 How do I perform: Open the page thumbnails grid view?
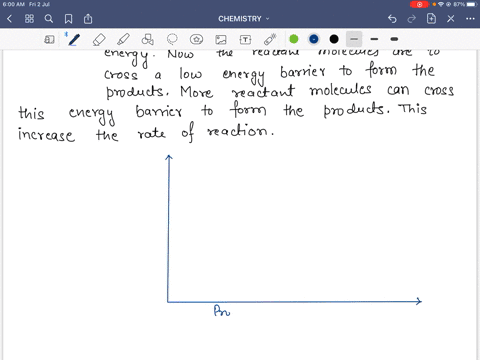(x=29, y=19)
